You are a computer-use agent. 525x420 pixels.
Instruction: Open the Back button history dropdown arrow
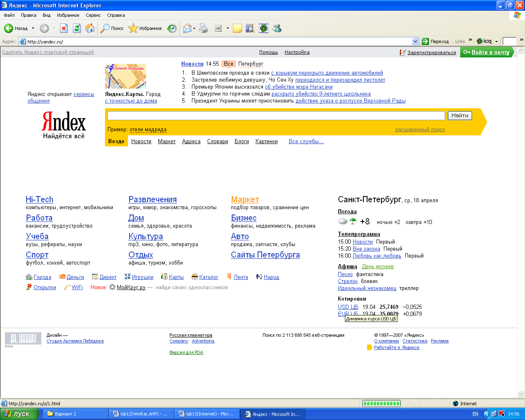[x=33, y=28]
